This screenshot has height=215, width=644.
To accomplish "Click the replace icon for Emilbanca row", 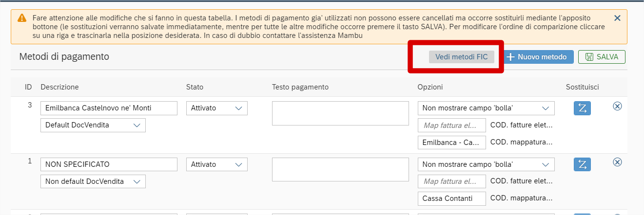I will tap(582, 108).
